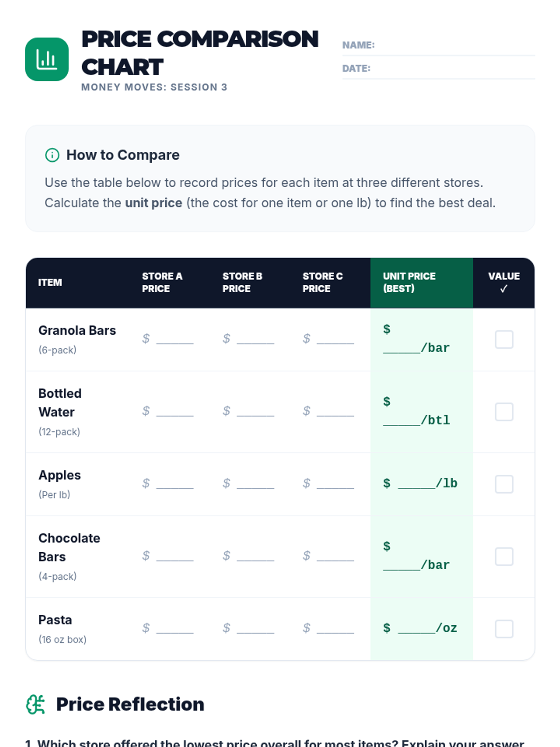Image resolution: width=560 pixels, height=747 pixels.
Task: Tick the Bottled Water value checkbox
Action: tap(504, 412)
